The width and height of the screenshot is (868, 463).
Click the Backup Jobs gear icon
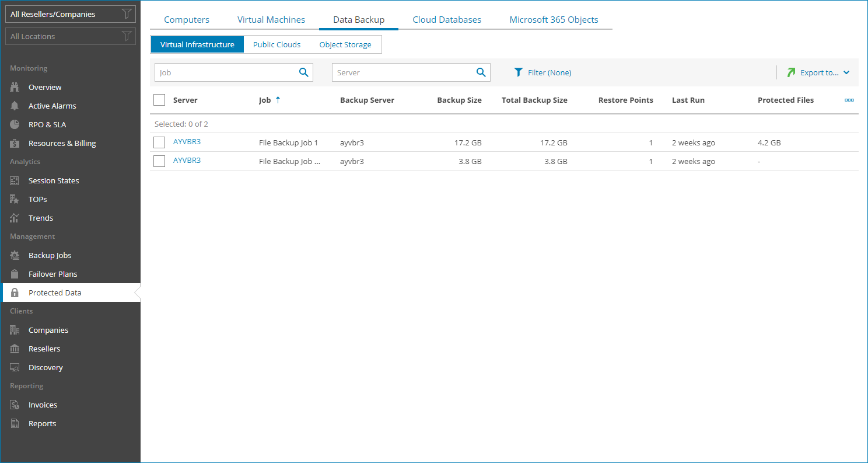[x=15, y=256]
